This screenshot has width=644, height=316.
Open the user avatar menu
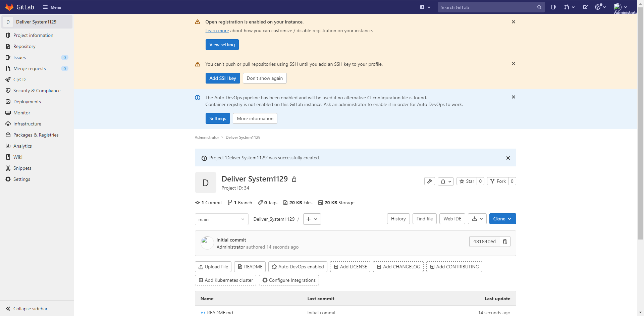[x=621, y=7]
